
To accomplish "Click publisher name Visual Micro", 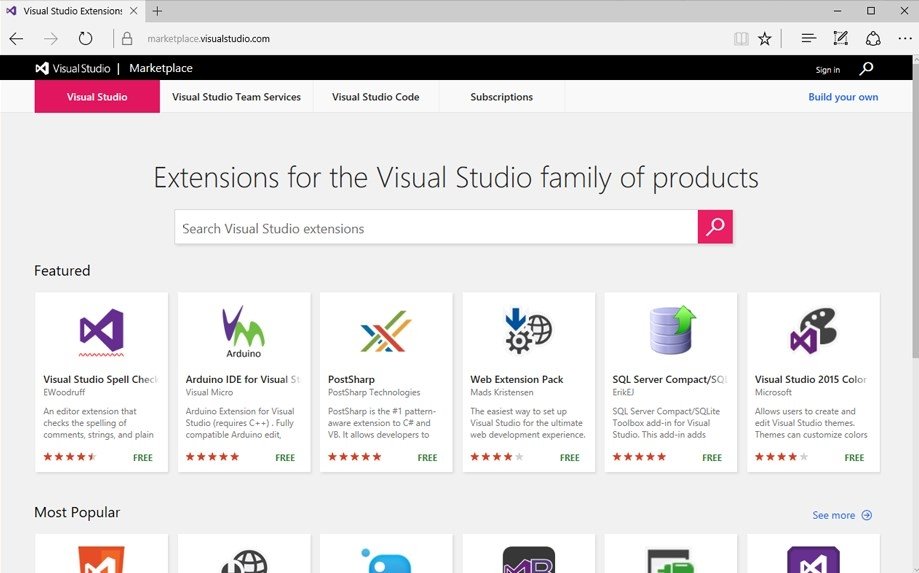I will 209,392.
